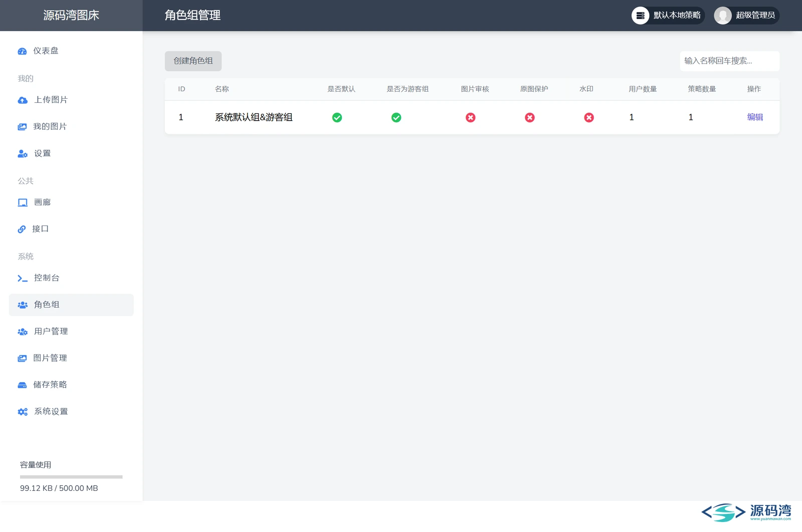Open the 超级管理员 user menu
802x532 pixels.
pos(747,16)
